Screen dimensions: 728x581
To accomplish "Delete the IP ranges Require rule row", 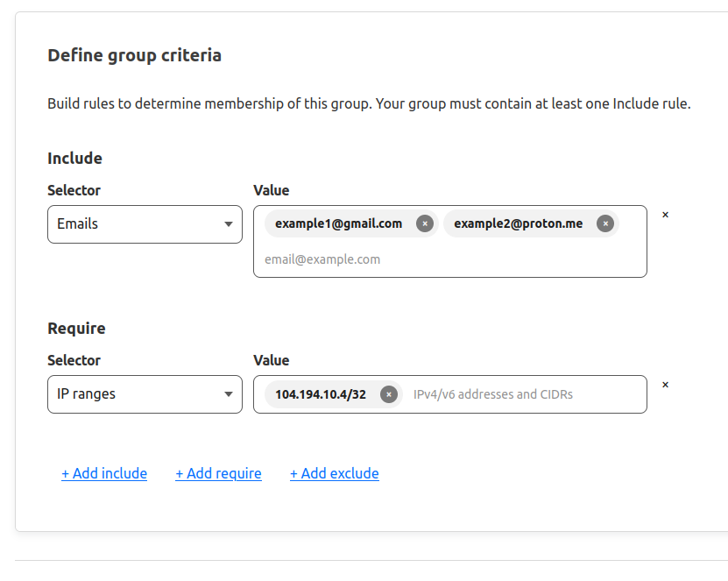I will [665, 385].
